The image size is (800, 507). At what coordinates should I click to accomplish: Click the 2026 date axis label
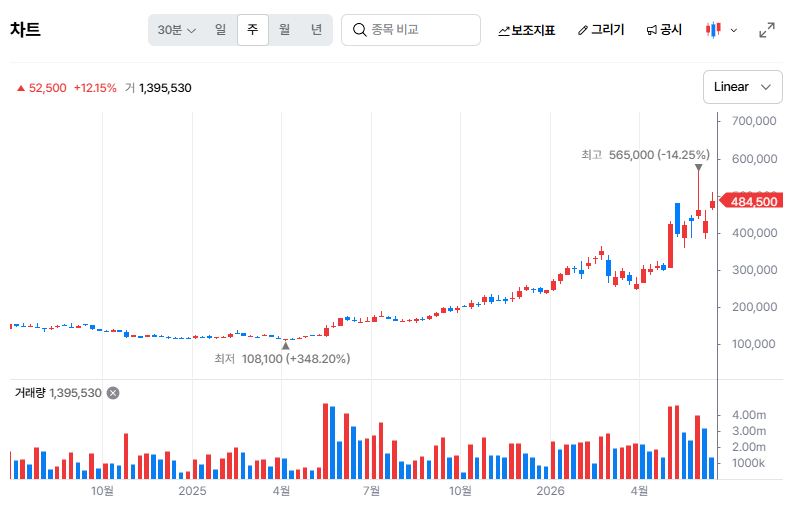coord(551,491)
